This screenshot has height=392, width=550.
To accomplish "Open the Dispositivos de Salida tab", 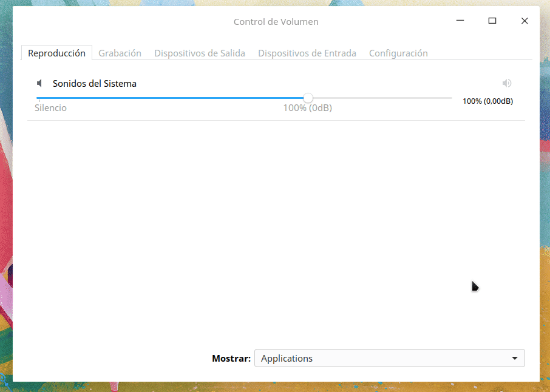I will [200, 53].
